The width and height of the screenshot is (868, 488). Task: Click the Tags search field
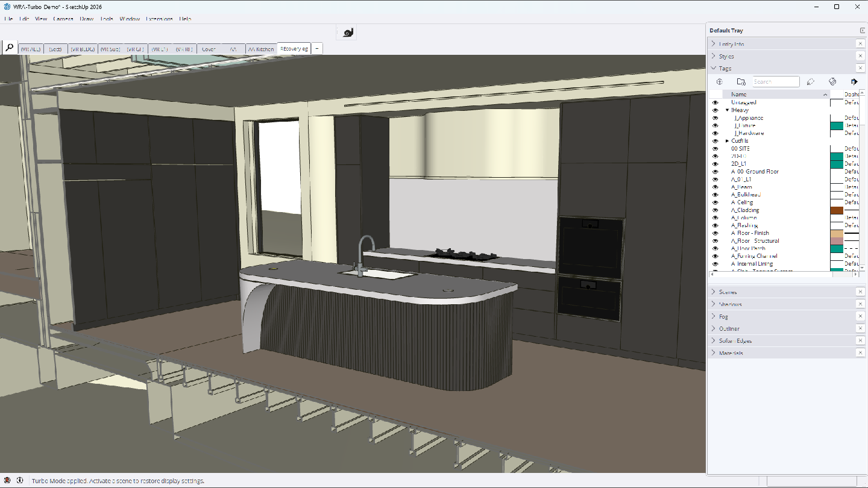(x=776, y=81)
